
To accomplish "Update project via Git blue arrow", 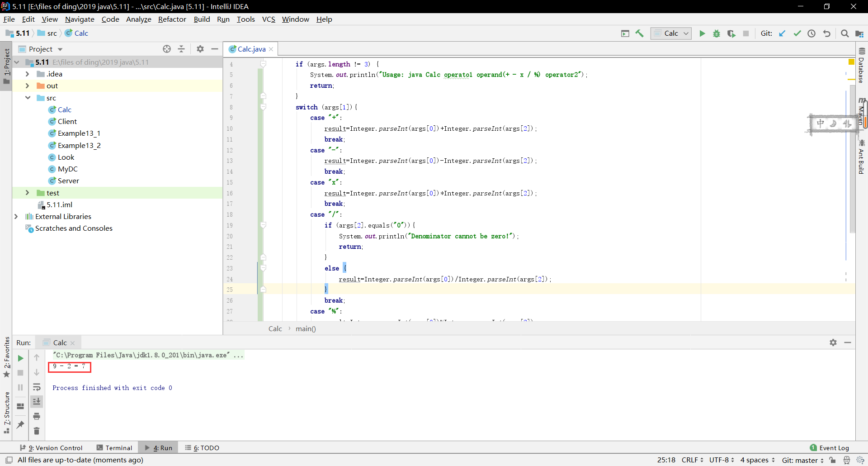I will pos(783,33).
